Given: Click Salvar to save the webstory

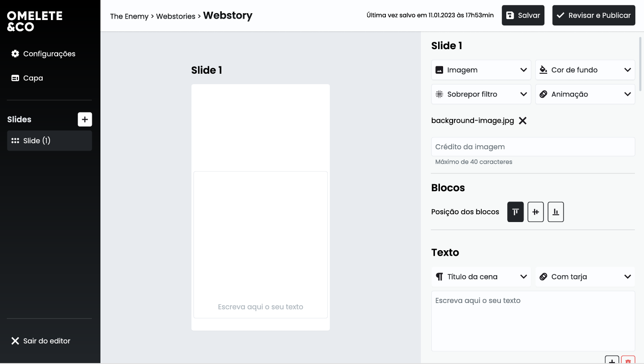Looking at the screenshot, I should [x=523, y=15].
